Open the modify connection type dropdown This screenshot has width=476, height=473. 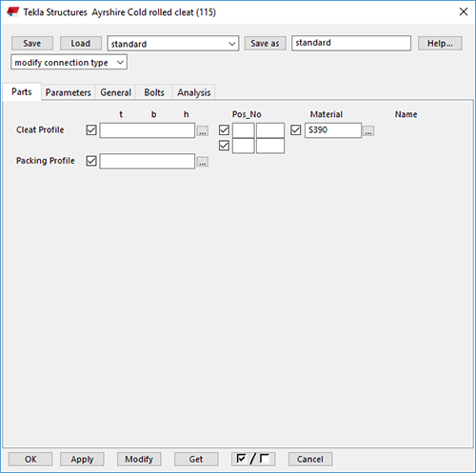pyautogui.click(x=69, y=62)
